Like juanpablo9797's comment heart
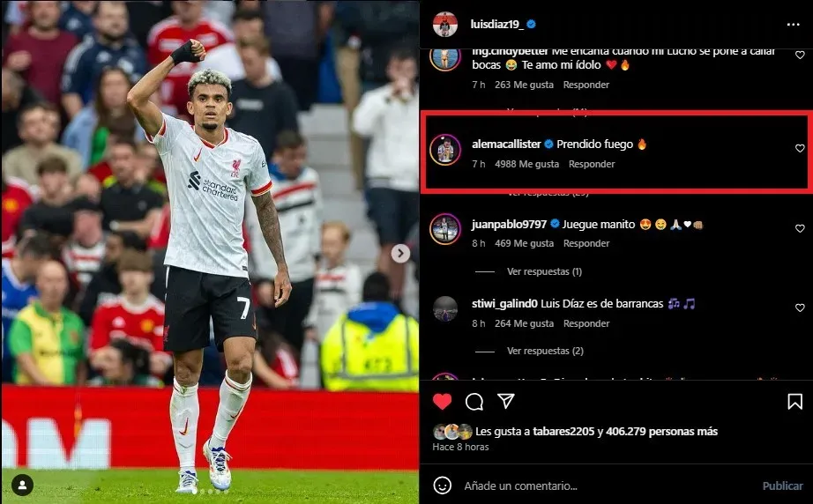 tap(800, 228)
